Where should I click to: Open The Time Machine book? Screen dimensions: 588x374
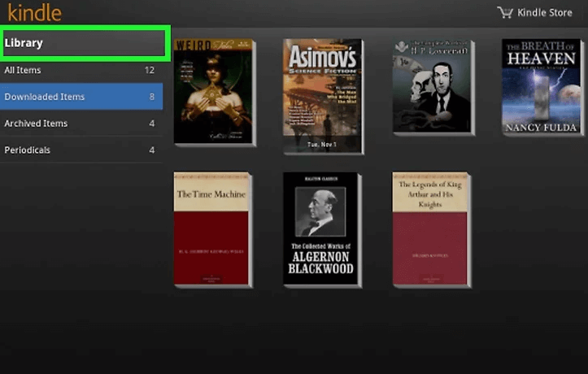point(212,228)
